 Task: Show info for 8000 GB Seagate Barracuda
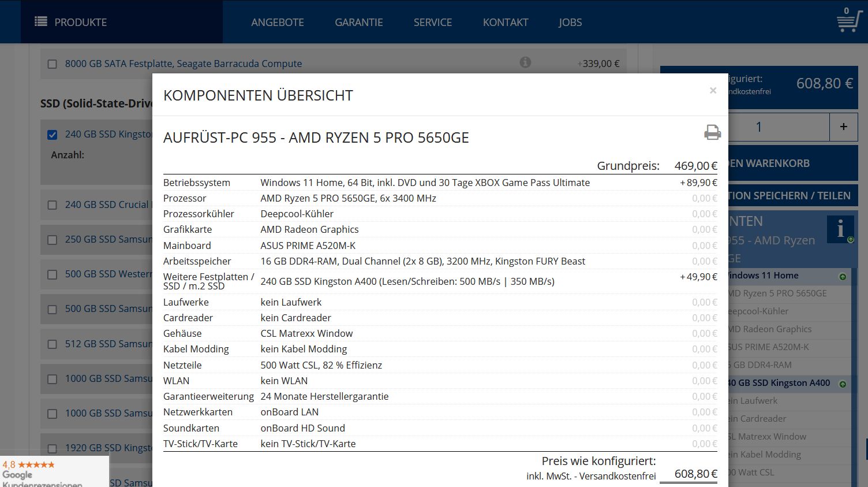(525, 62)
